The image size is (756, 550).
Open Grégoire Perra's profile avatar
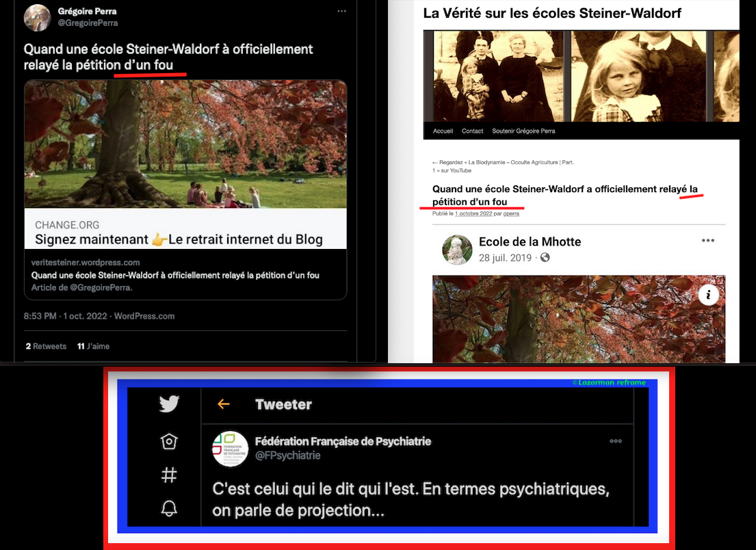click(x=38, y=17)
